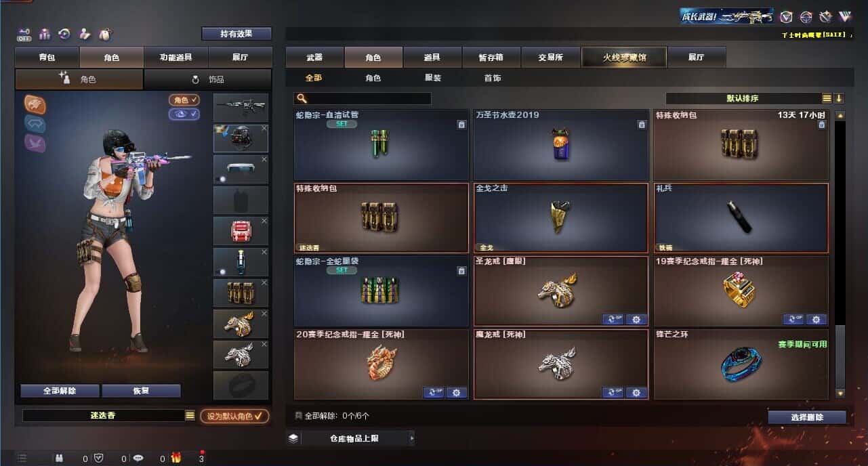Screen dimensions: 868x466
Task: Click the swap icon on 魔龙戒 [死神]
Action: [613, 392]
